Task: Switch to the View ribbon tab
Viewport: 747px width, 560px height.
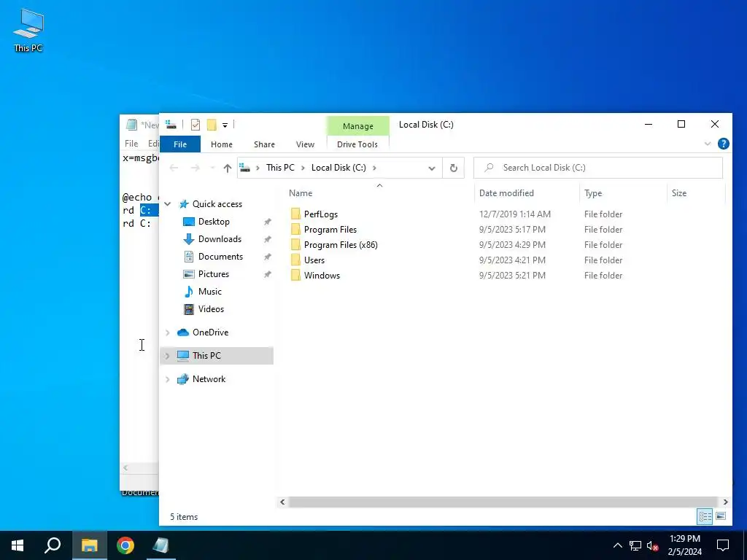Action: tap(305, 144)
